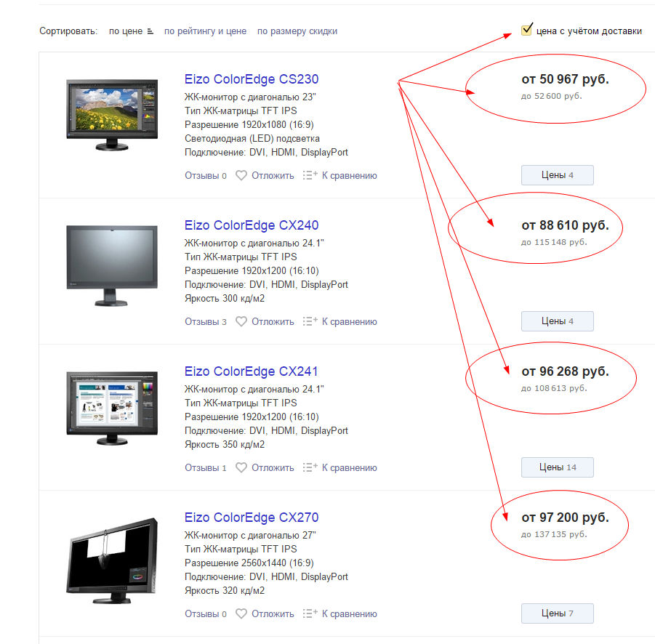Click the upper price 'до 137 135 руб.'

point(554,534)
